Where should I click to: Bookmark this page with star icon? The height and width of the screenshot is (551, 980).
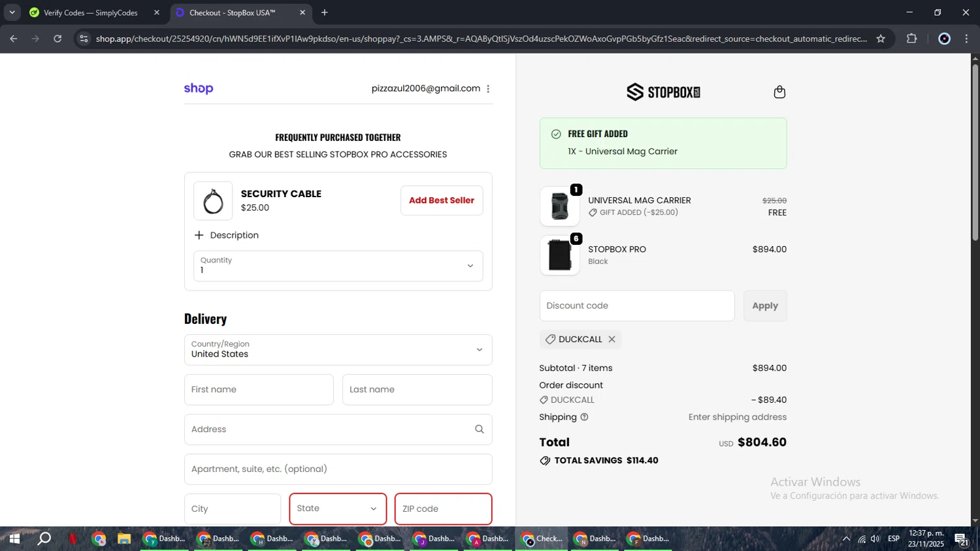(881, 39)
